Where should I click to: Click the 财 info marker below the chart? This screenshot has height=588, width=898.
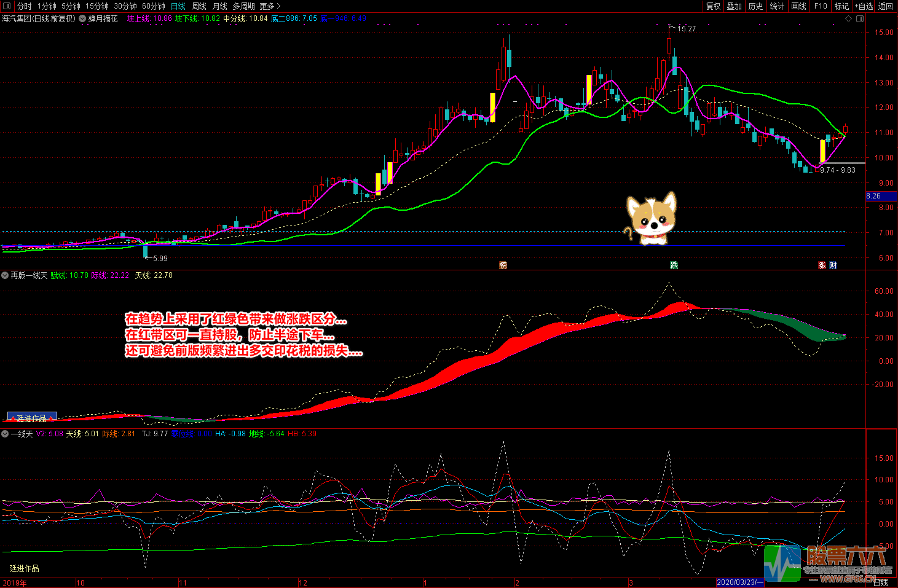click(x=833, y=265)
